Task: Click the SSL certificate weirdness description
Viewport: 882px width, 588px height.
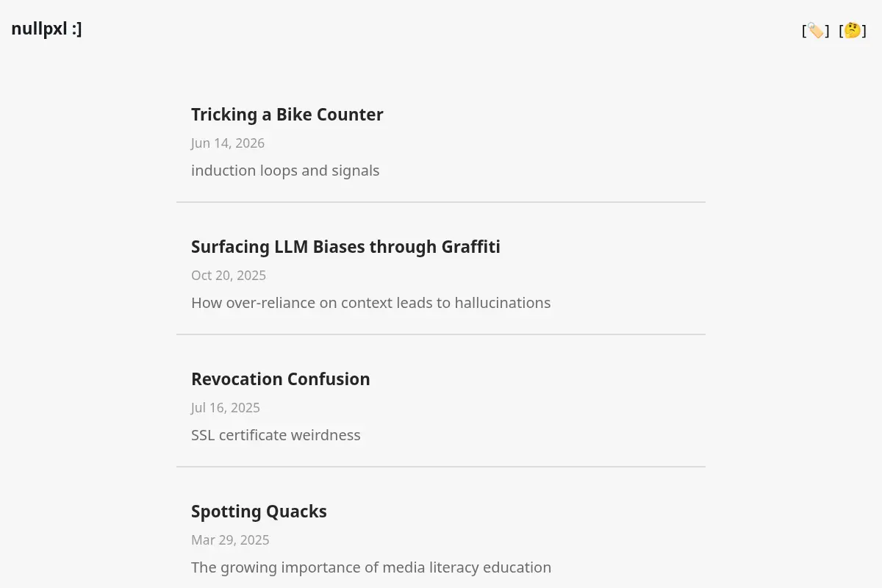Action: pyautogui.click(x=276, y=435)
